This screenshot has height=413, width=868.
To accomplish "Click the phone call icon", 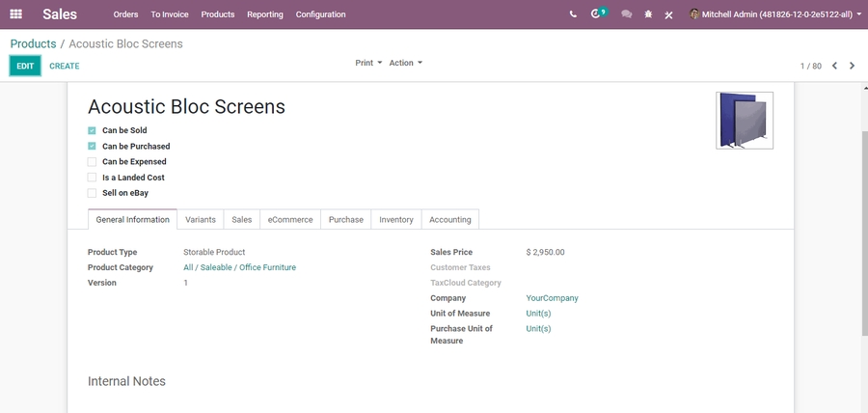I will click(x=573, y=14).
